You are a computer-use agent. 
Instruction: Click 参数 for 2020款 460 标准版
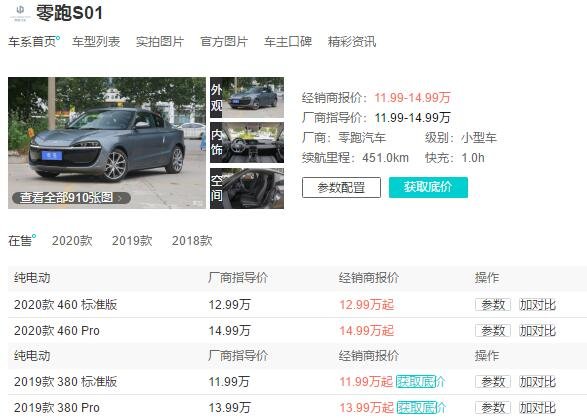point(493,305)
